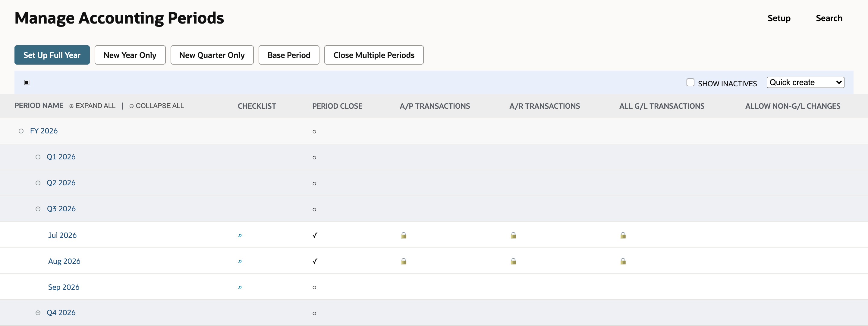The width and height of the screenshot is (868, 326).
Task: Open the Jul 2026 period link
Action: pos(62,235)
